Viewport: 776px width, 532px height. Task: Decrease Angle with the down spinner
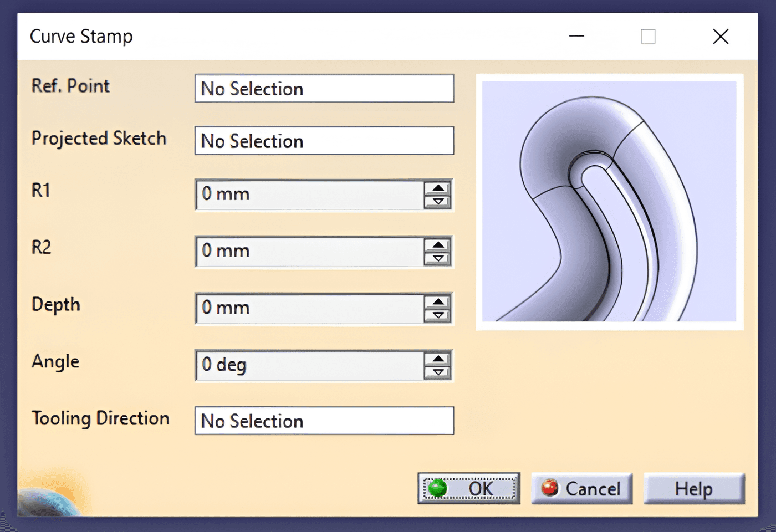pos(438,372)
